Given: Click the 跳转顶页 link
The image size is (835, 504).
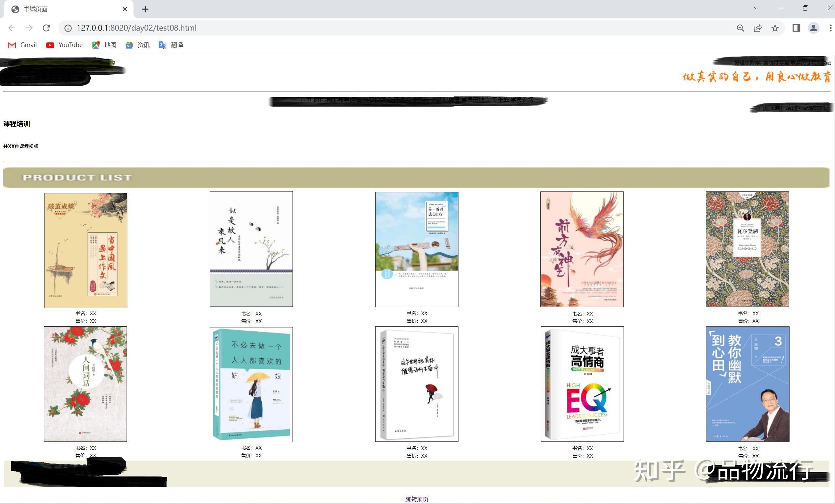Looking at the screenshot, I should pos(416,499).
